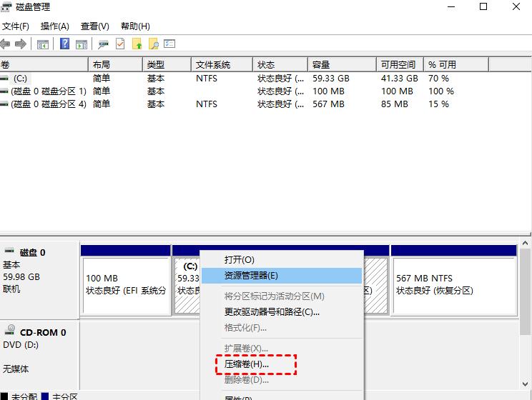Viewport: 532px width, 400px height.
Task: Sort by the 状态 column header
Action: tap(280, 64)
